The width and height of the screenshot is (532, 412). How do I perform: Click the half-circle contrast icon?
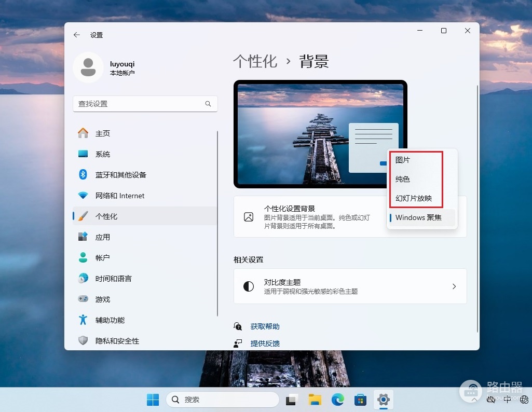tap(249, 286)
